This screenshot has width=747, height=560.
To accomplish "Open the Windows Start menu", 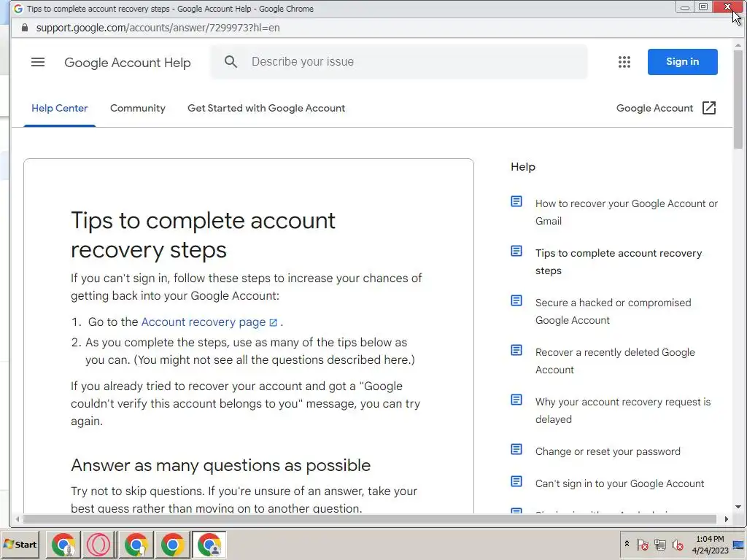I will pos(20,544).
